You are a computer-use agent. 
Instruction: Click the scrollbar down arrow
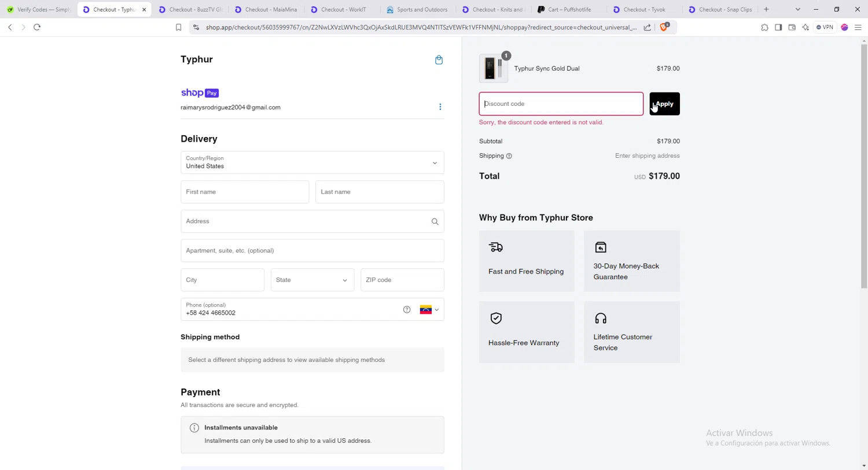(864, 466)
